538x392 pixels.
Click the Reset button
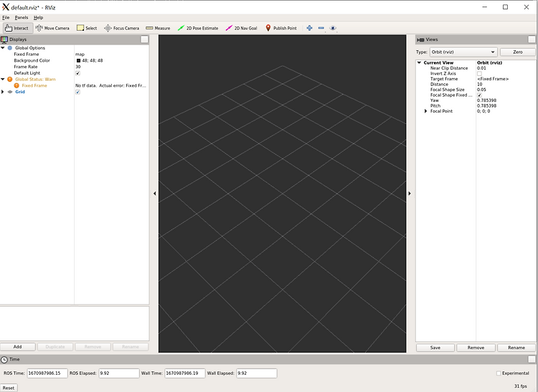(x=9, y=388)
